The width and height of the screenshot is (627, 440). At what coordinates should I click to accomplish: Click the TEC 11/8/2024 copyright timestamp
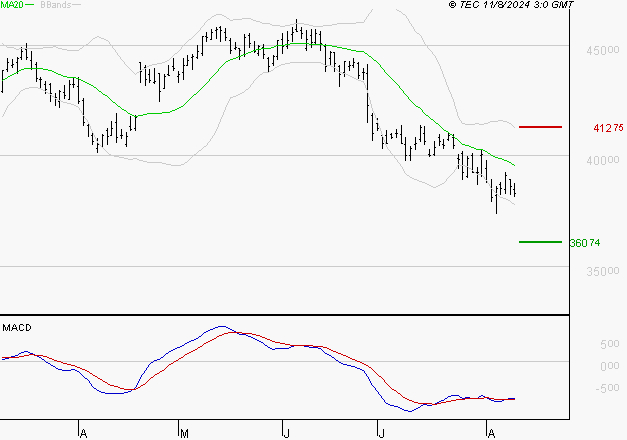pyautogui.click(x=511, y=5)
